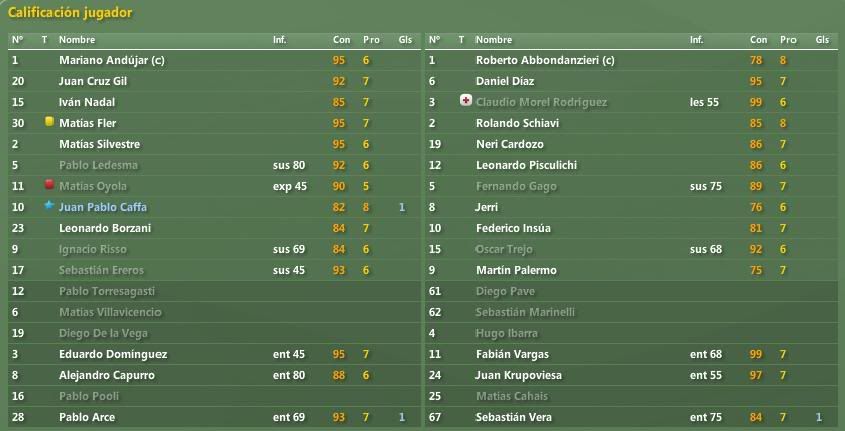Click the yellow card icon beside Matías Fler

49,122
